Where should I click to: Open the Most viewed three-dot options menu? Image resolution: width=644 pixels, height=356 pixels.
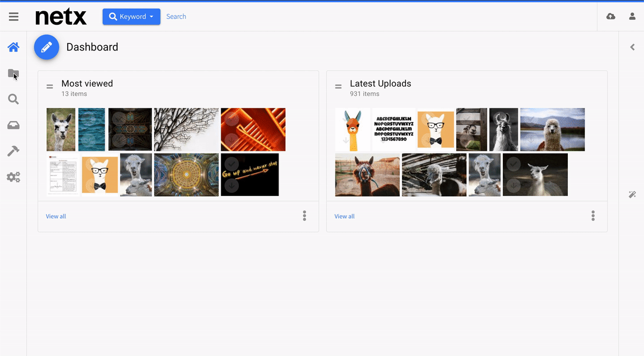click(x=304, y=216)
